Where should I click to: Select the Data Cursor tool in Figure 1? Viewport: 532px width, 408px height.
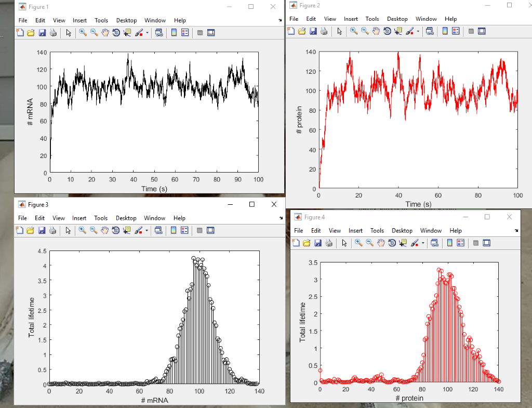(128, 32)
